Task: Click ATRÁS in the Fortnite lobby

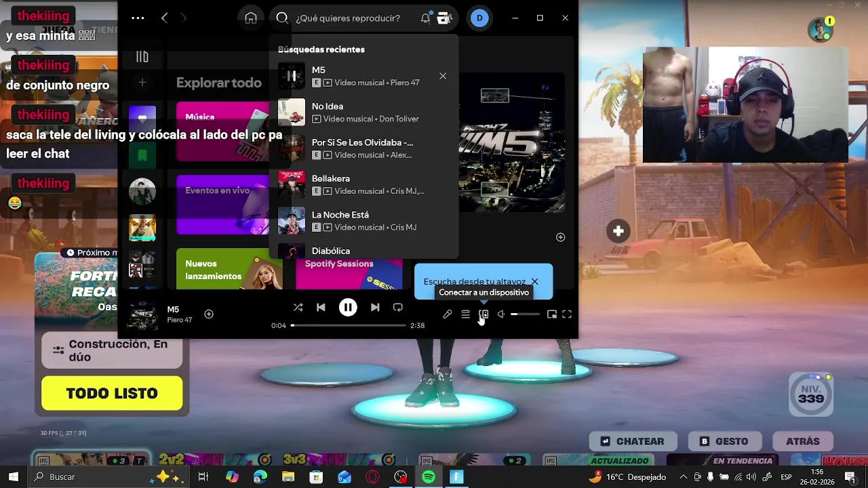Action: (803, 441)
